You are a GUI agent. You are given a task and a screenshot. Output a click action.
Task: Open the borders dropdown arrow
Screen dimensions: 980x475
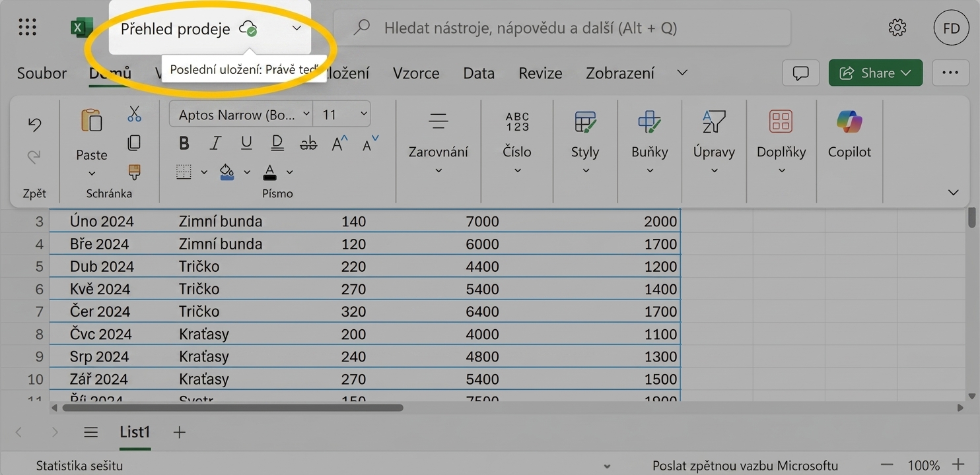[x=204, y=172]
